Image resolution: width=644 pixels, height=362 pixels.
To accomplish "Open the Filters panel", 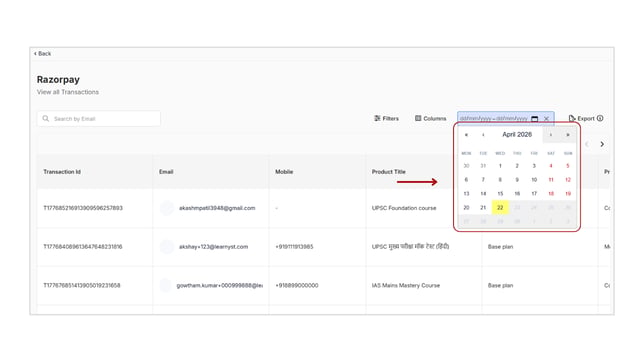I will (386, 118).
